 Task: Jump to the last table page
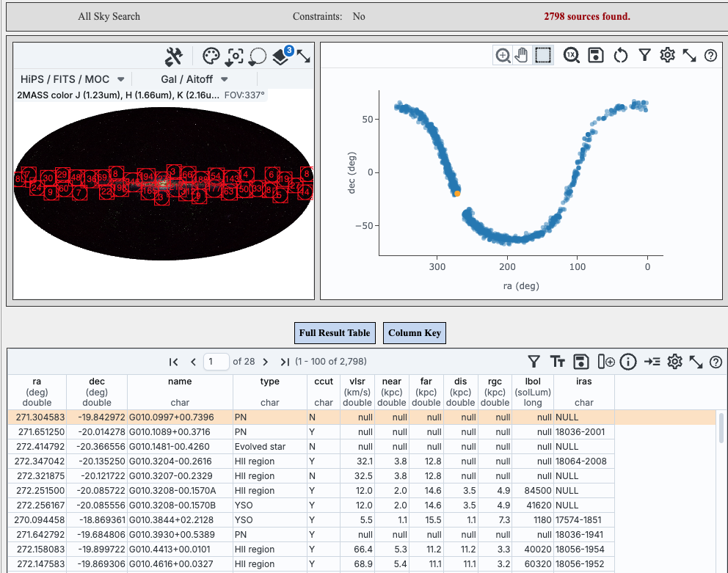pyautogui.click(x=285, y=361)
